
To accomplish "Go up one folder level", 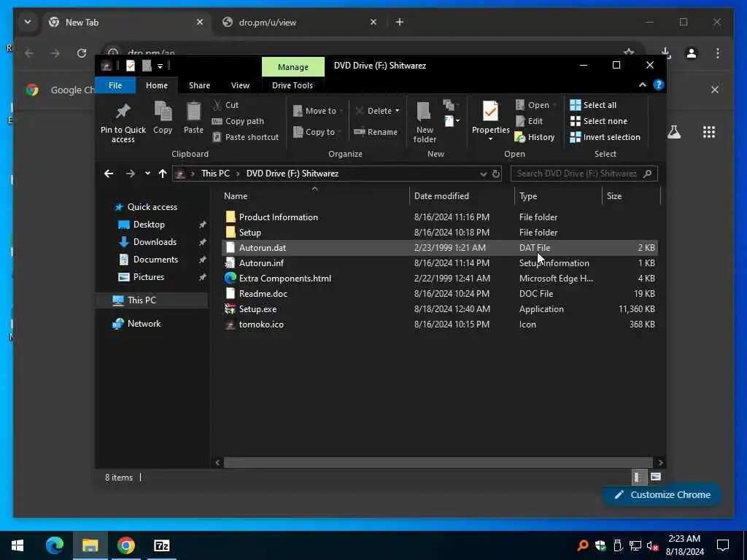I will tap(163, 174).
